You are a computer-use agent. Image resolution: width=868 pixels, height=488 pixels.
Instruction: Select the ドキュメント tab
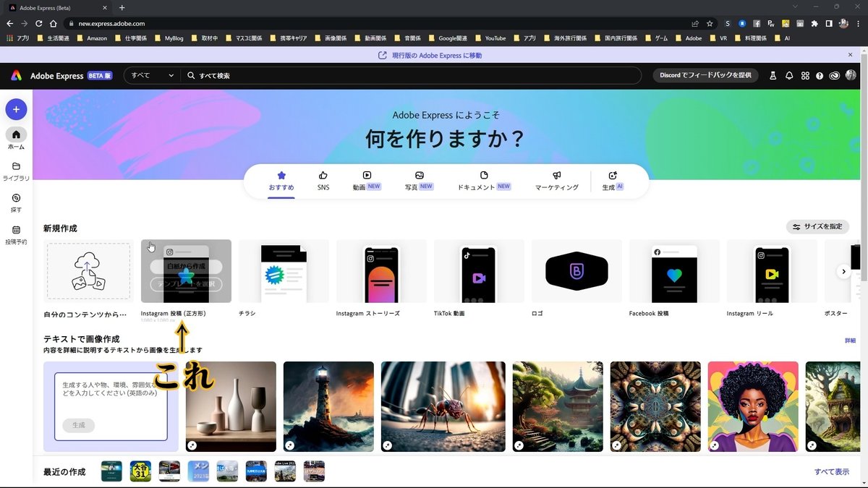(484, 181)
